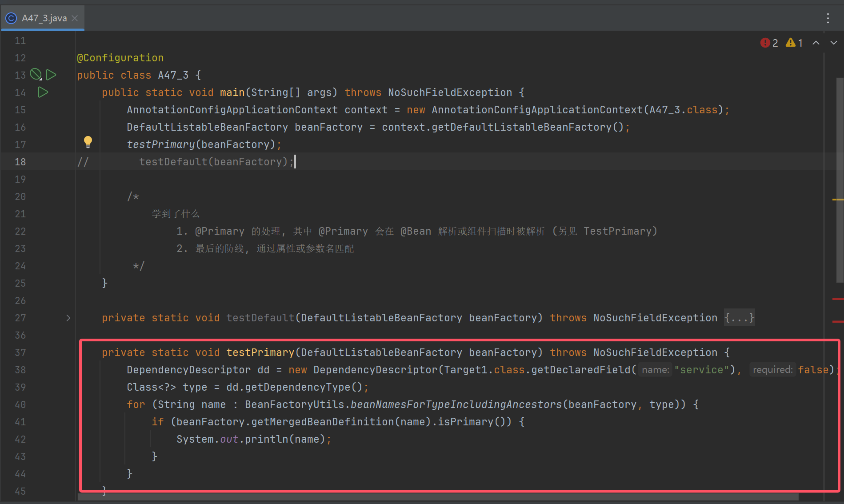This screenshot has width=844, height=504.
Task: Click TestPrimary reference in comment
Action: tap(617, 231)
